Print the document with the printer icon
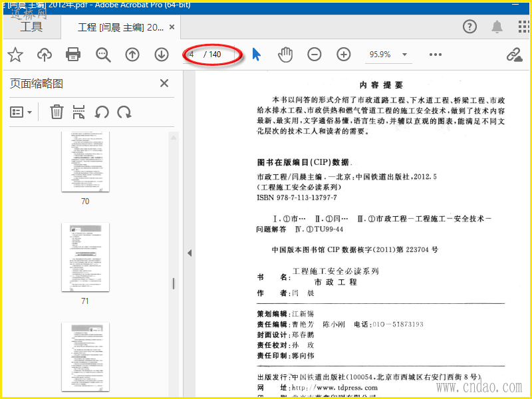This screenshot has height=399, width=532. click(x=73, y=55)
